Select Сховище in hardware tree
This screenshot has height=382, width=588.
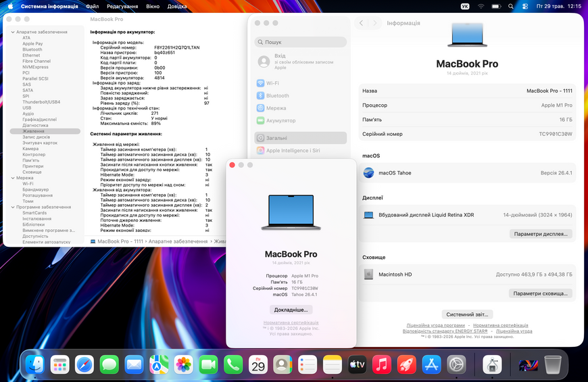click(32, 172)
